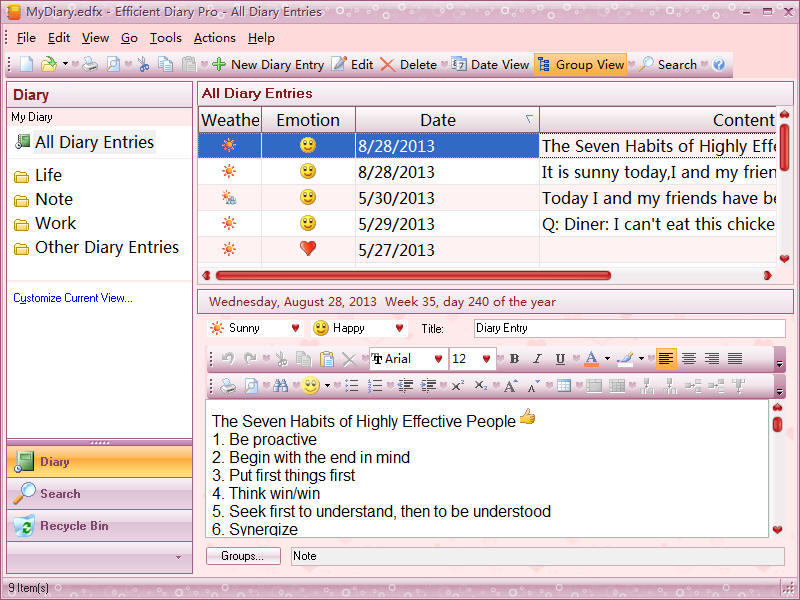The width and height of the screenshot is (800, 600).
Task: Apply subscript formatting
Action: coord(481,386)
